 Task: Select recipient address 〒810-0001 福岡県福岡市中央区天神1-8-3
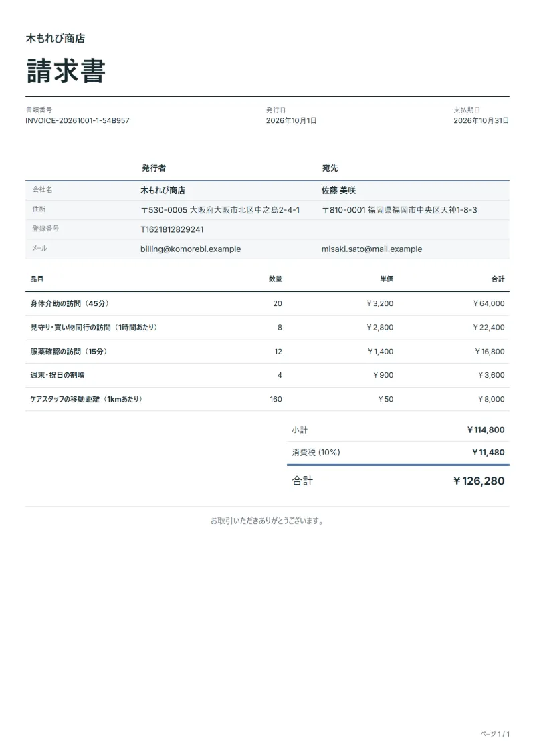(x=399, y=210)
